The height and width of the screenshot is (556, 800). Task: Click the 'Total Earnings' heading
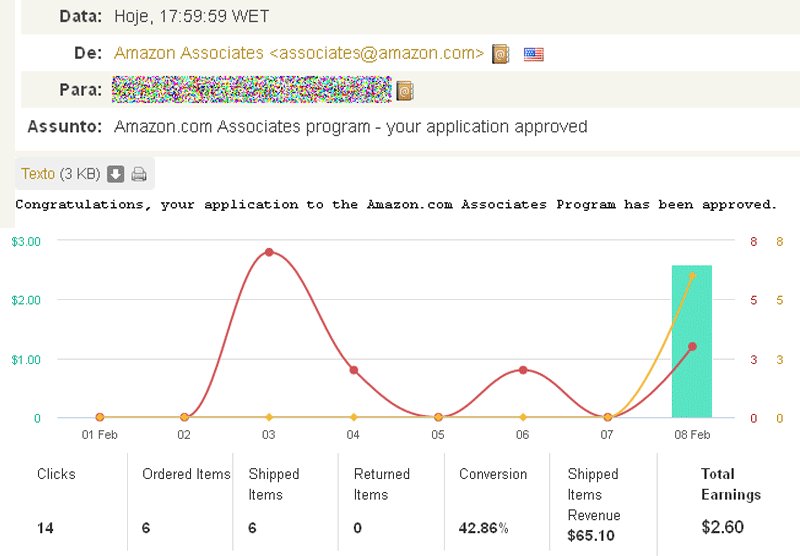coord(731,484)
